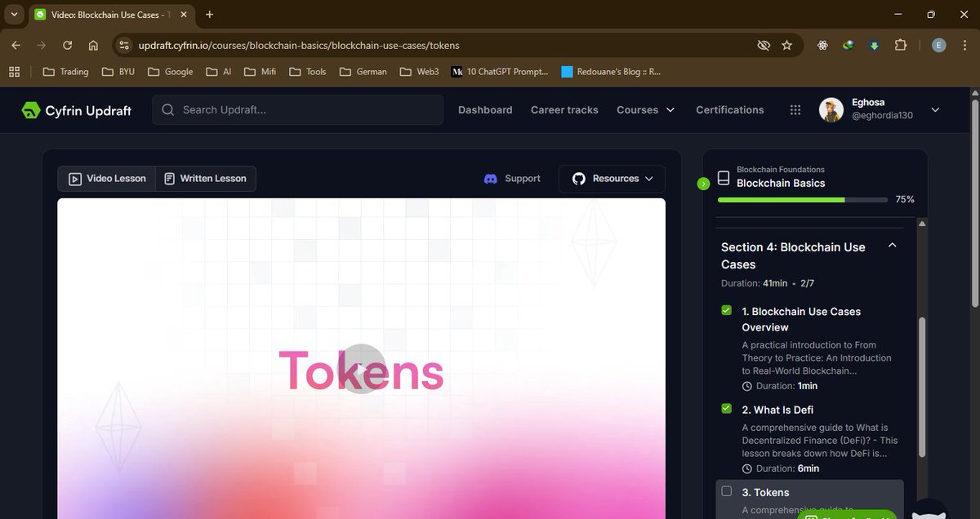
Task: Check the box for 3. Tokens lesson
Action: (726, 490)
